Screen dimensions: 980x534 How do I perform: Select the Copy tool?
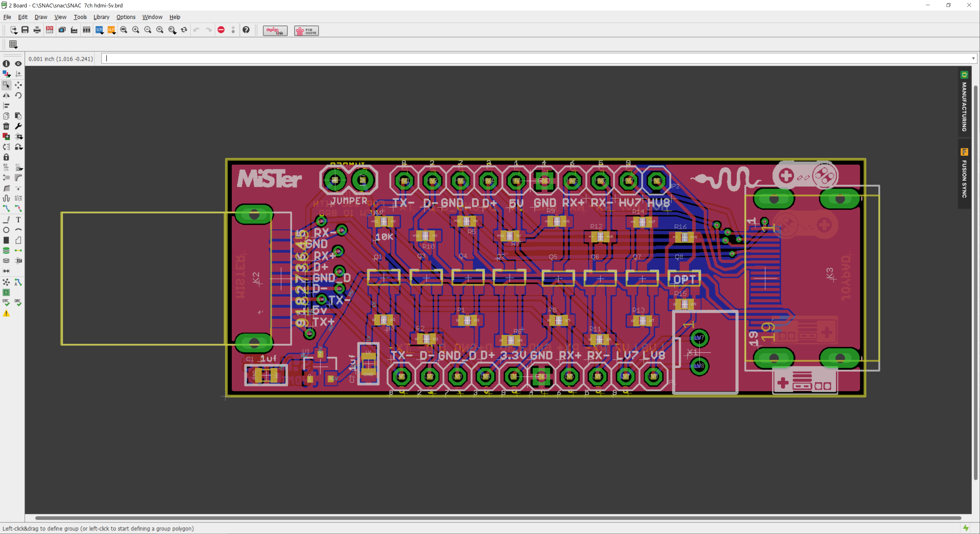coord(6,116)
